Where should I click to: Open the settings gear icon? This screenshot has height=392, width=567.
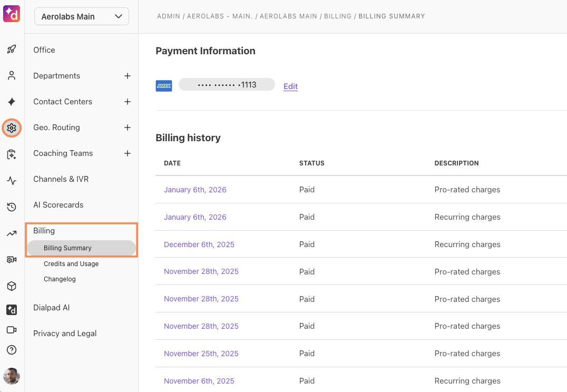12,128
